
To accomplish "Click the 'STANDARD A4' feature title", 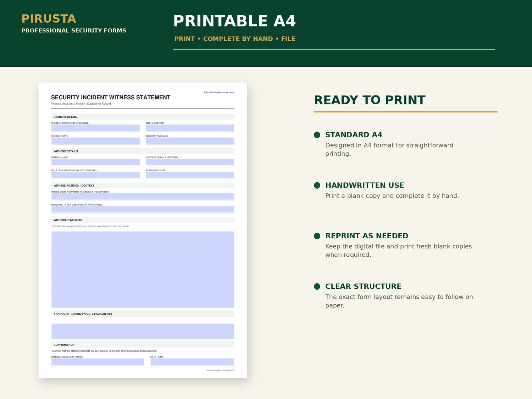I will click(354, 135).
